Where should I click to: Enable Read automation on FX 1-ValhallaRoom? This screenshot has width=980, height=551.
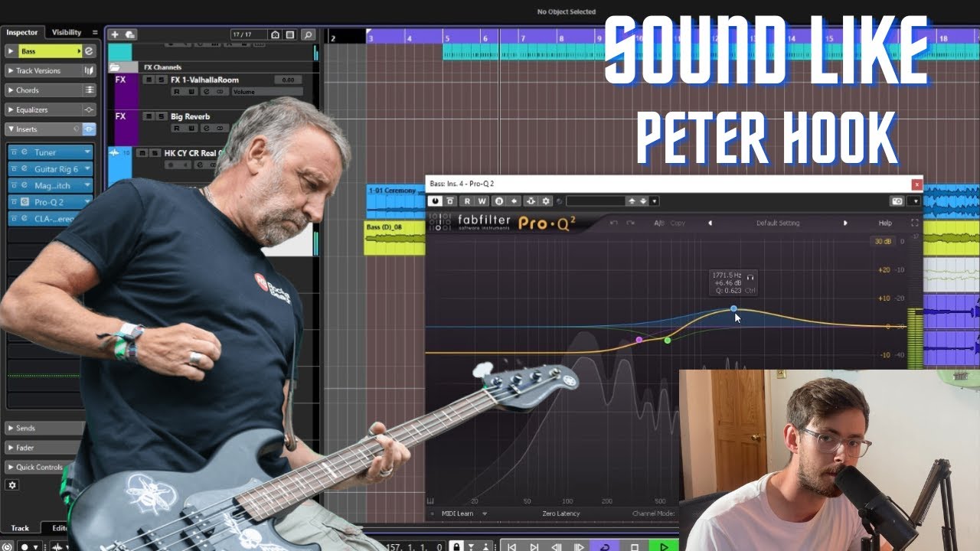[176, 92]
